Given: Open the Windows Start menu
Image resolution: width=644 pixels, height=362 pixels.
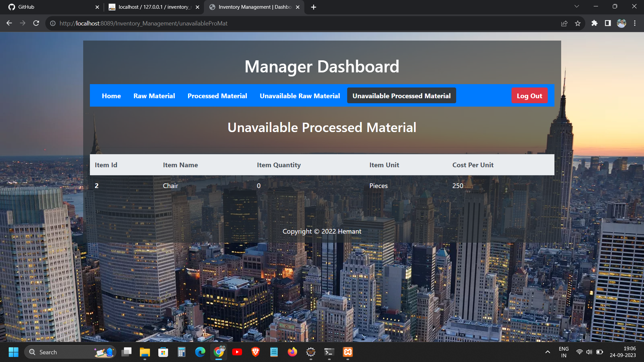Looking at the screenshot, I should (x=13, y=352).
